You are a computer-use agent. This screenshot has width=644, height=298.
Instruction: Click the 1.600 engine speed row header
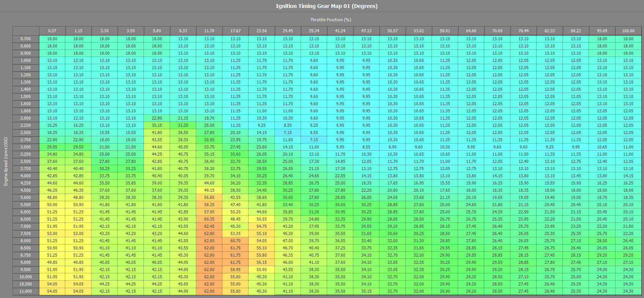26,104
